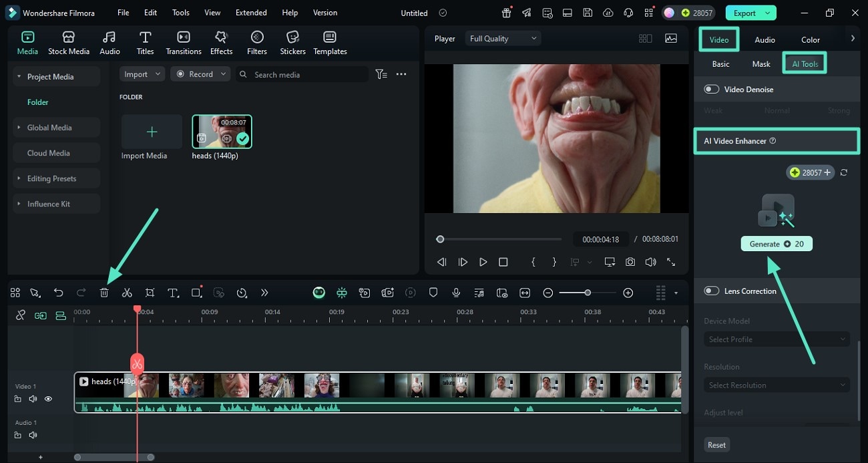Open the Filters tab
This screenshot has height=463, width=868.
click(x=257, y=43)
